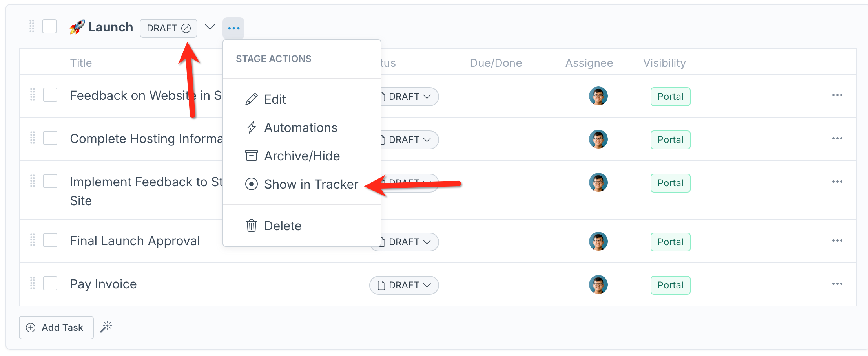Collapse the Launch stage with chevron
This screenshot has height=356, width=868.
tap(210, 27)
